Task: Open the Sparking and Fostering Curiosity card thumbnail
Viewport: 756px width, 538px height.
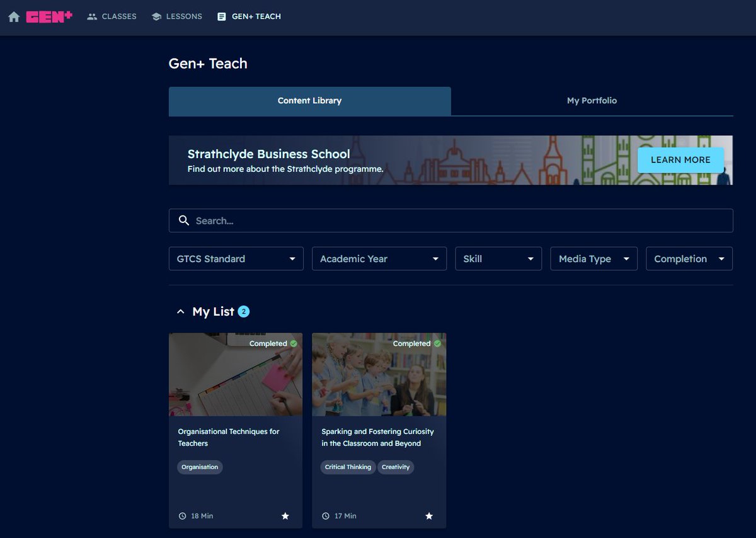Action: coord(379,375)
